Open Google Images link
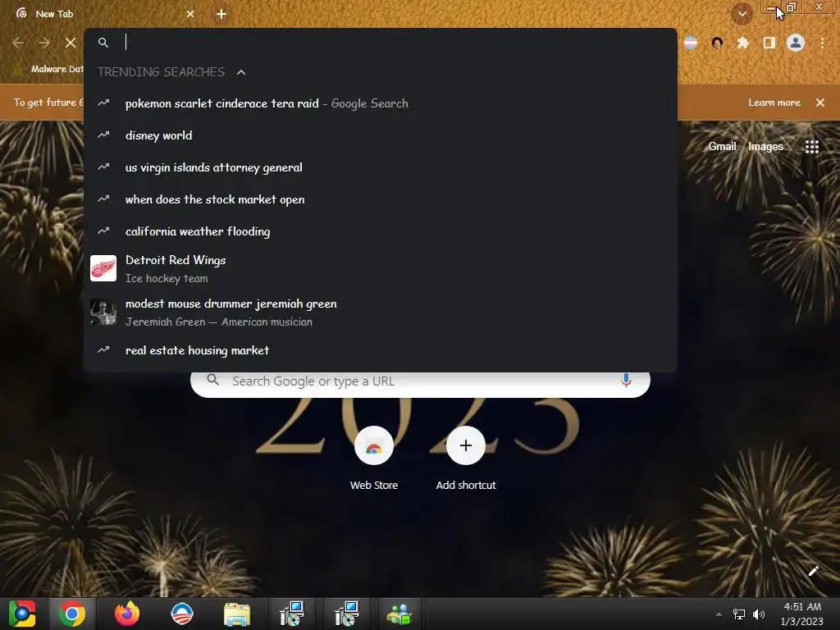Viewport: 840px width, 630px height. click(x=765, y=146)
